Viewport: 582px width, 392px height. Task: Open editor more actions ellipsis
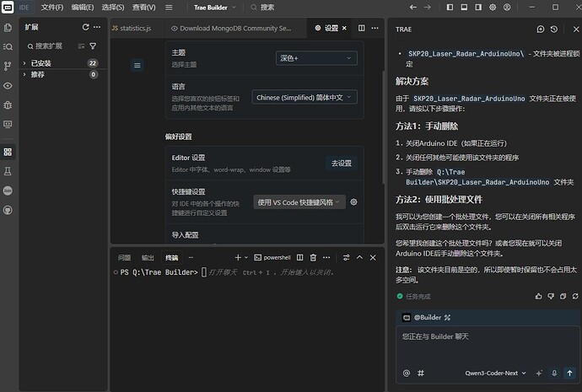[375, 28]
